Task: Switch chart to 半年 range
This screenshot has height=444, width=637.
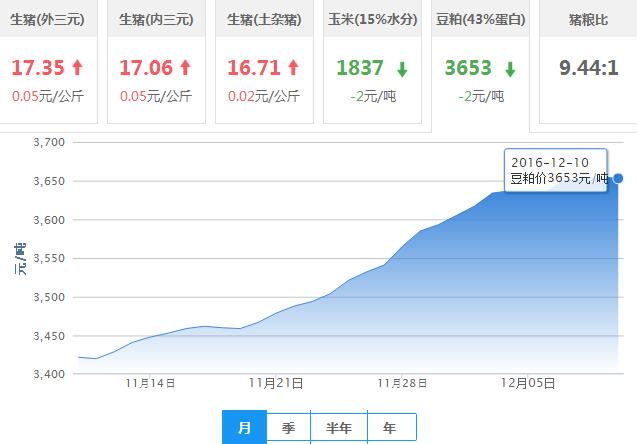Action: coord(339,428)
